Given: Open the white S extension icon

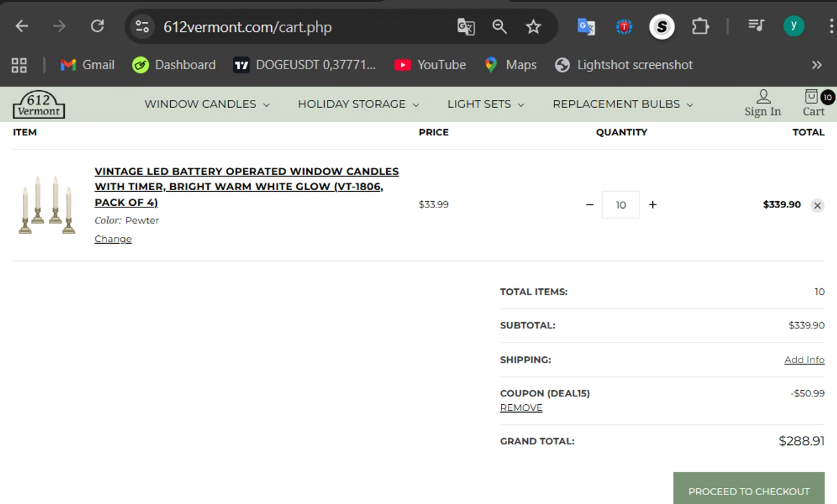Looking at the screenshot, I should 662,26.
